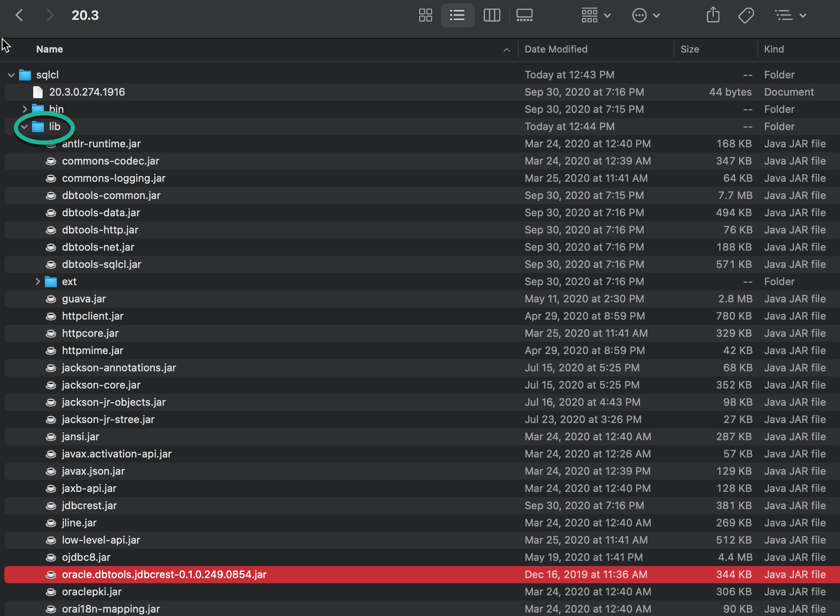Click the 7.7 MB size of dbtools-common.jar
Viewport: 840px width, 616px height.
pos(735,196)
